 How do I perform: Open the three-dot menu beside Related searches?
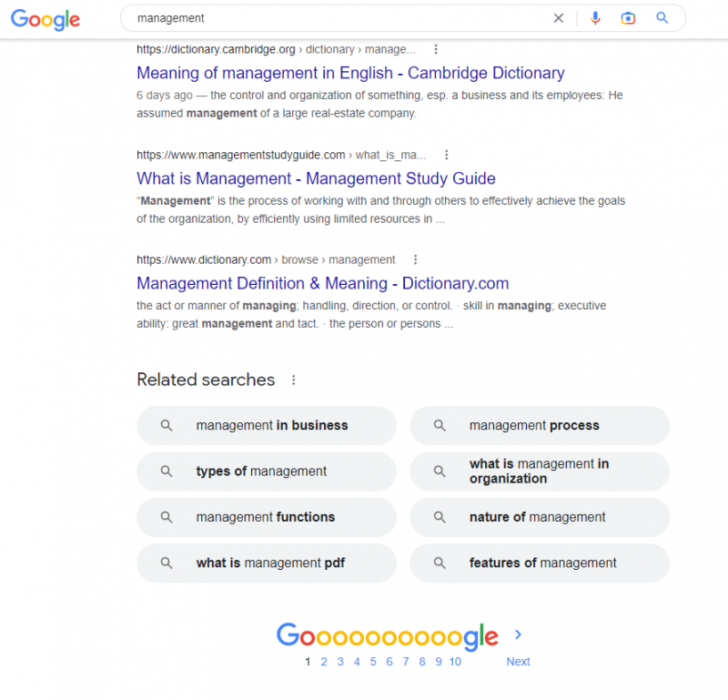[293, 380]
